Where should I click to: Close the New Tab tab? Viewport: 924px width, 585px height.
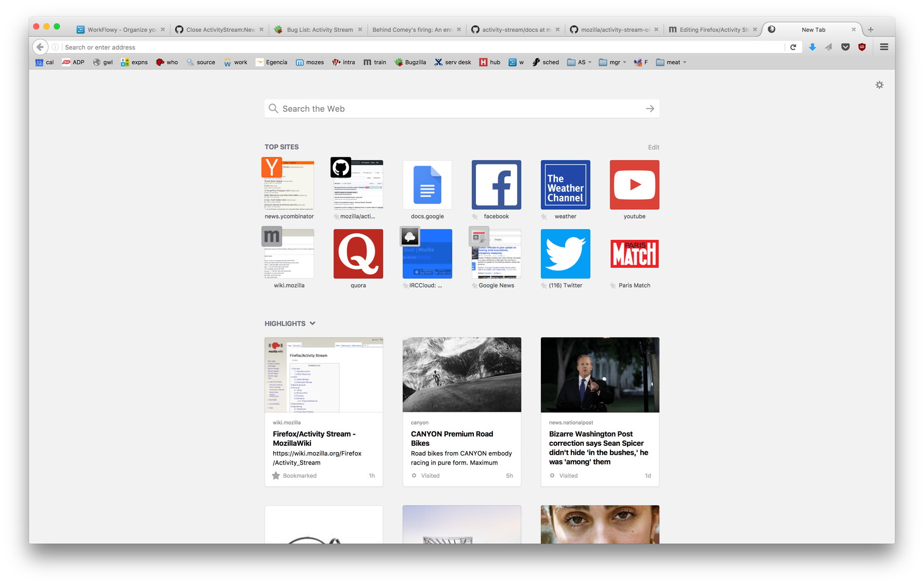pyautogui.click(x=853, y=29)
